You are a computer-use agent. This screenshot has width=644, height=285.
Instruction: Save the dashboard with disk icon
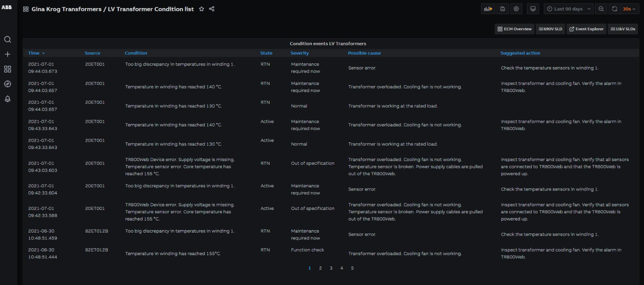pyautogui.click(x=503, y=9)
